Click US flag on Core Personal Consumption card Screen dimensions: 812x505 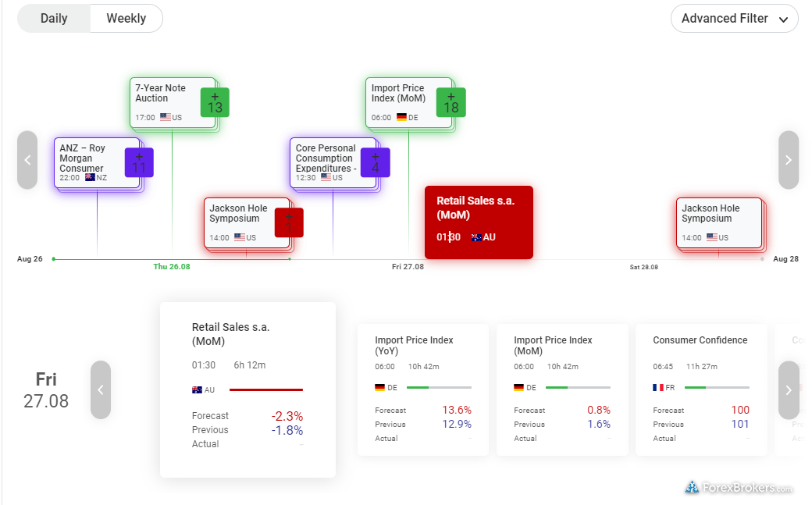click(x=326, y=177)
